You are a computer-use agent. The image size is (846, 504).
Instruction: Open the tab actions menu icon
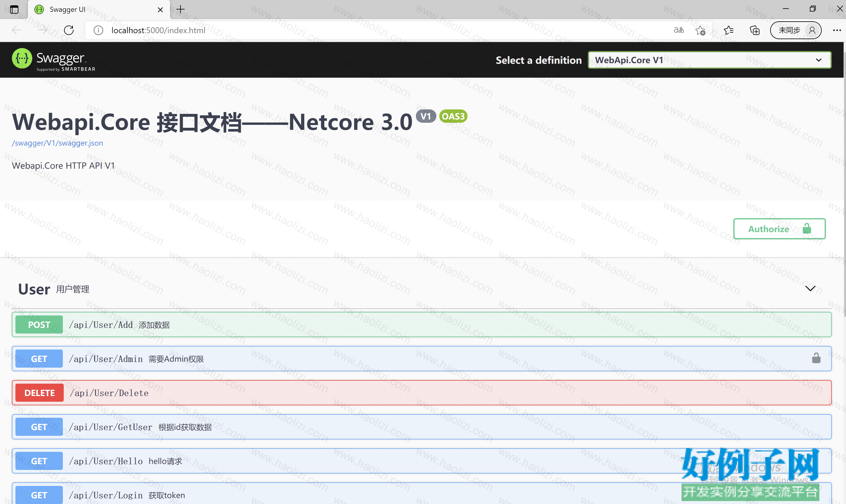(14, 9)
